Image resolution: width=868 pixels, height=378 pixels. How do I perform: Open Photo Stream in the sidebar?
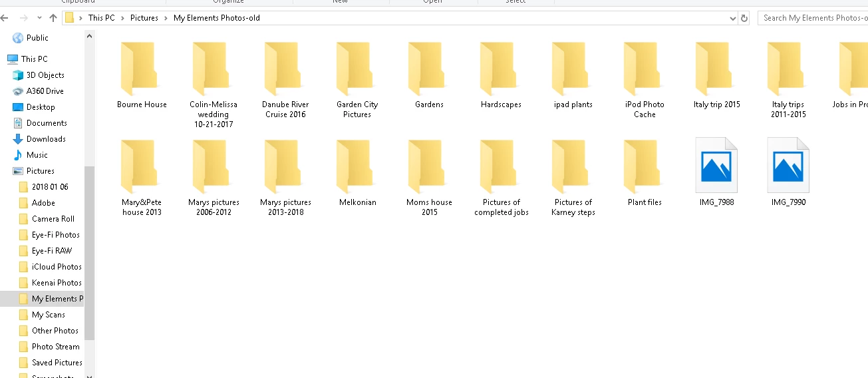(56, 347)
